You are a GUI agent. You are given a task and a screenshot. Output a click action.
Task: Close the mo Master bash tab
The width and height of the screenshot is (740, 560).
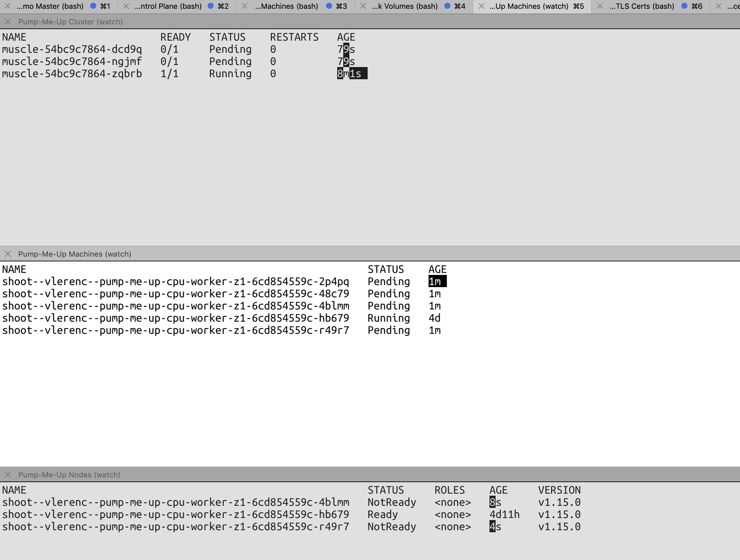coord(7,6)
